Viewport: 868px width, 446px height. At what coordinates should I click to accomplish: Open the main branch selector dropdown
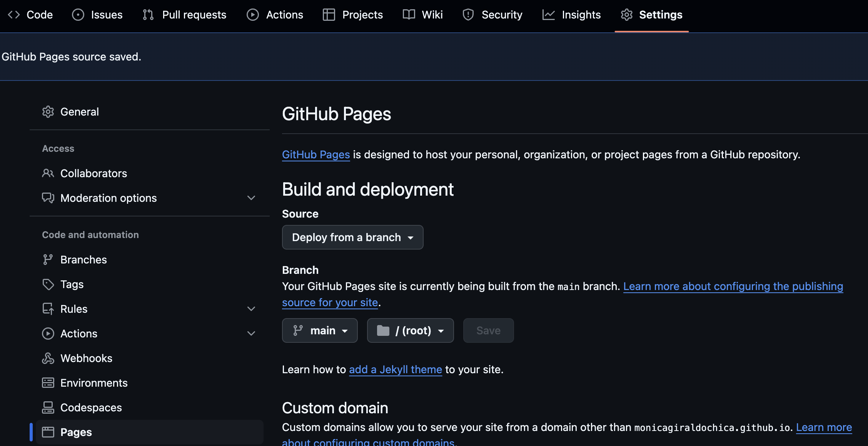tap(320, 330)
